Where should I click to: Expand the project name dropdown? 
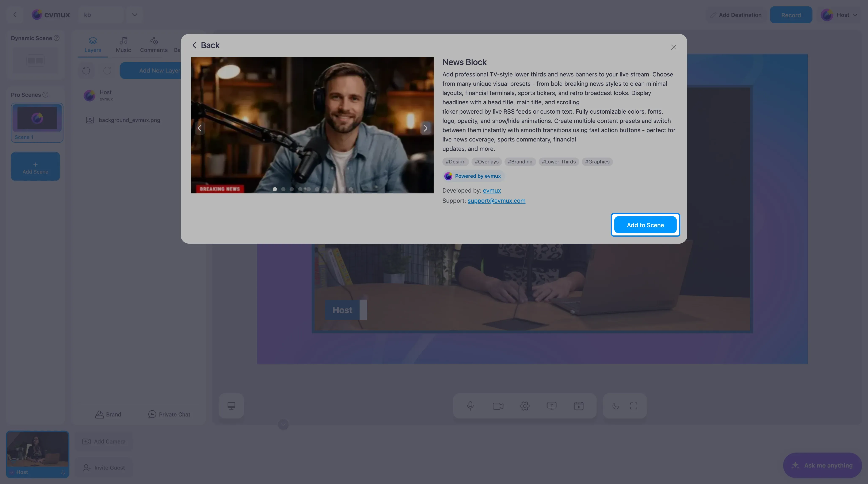(134, 15)
